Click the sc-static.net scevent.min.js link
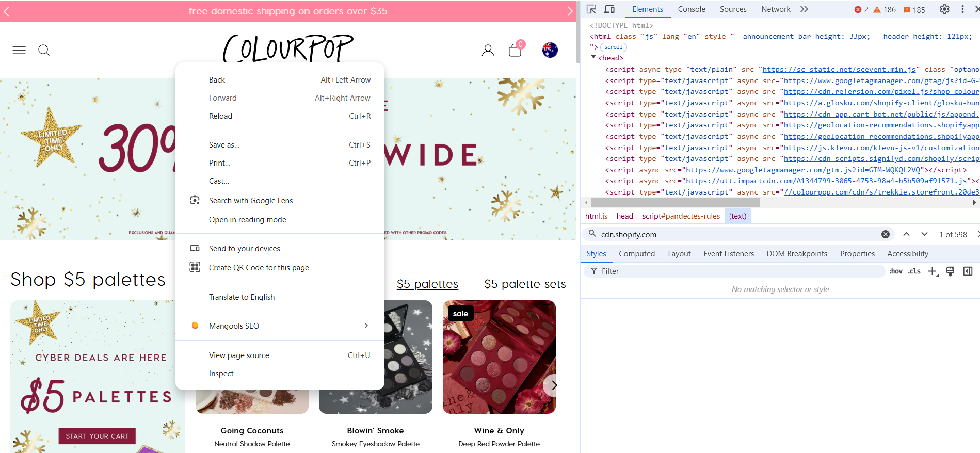Screen dimensions: 980x453 pos(839,69)
